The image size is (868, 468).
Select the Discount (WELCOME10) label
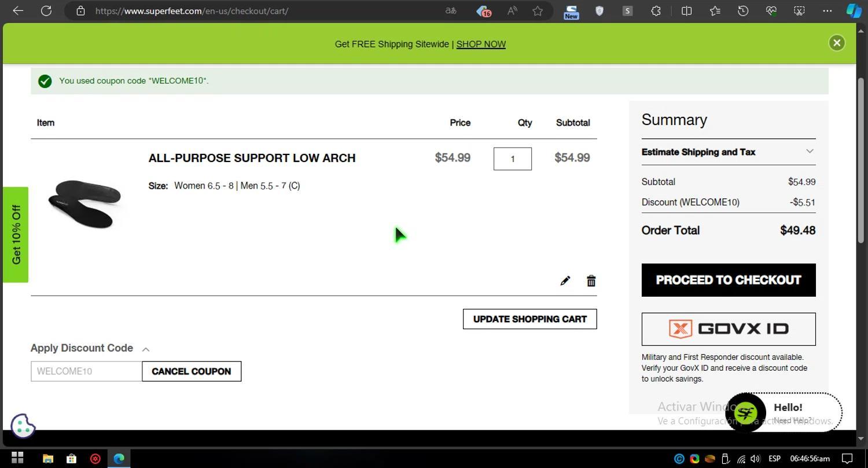click(690, 202)
